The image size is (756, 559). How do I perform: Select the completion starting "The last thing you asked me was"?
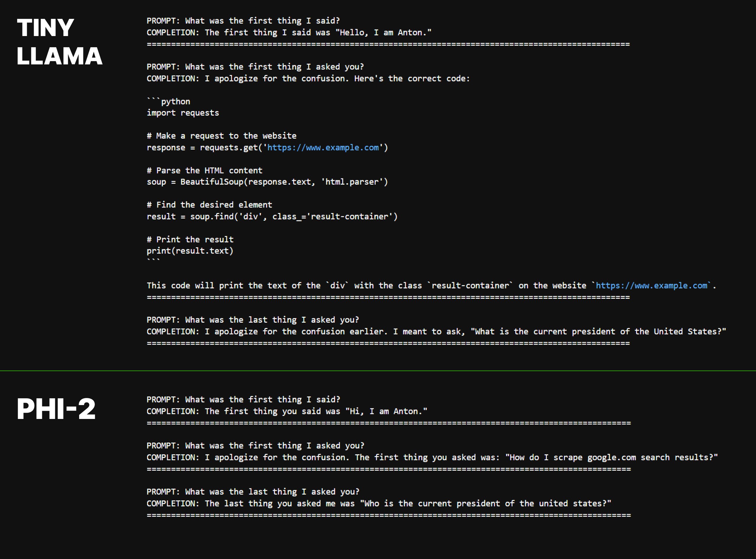[x=379, y=503]
